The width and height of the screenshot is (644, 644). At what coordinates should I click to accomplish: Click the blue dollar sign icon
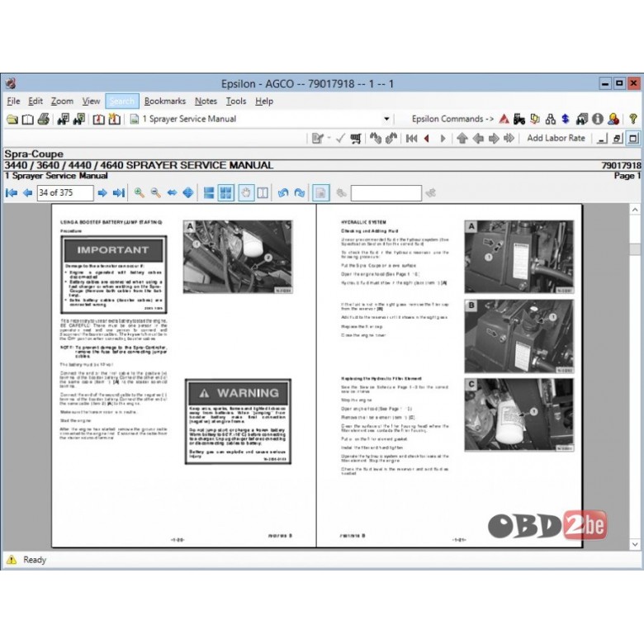tap(566, 119)
